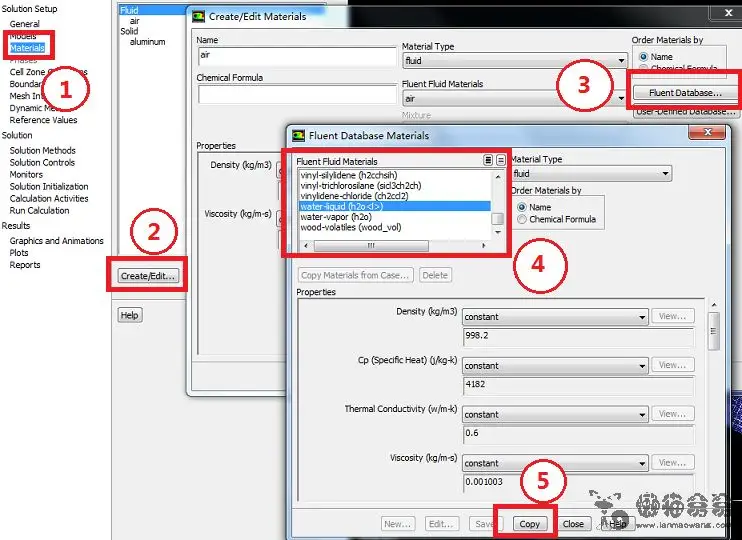Open Monitors in navigation tree
Image resolution: width=742 pixels, height=540 pixels.
26,175
